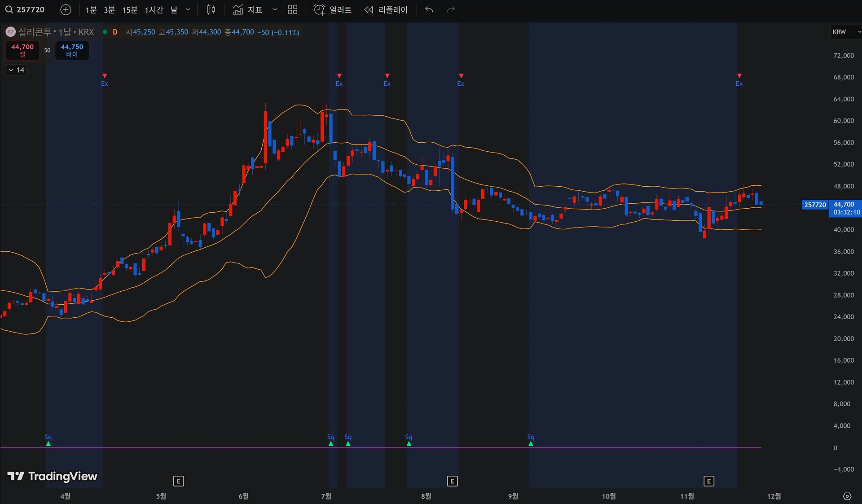The width and height of the screenshot is (862, 504).
Task: Click the symbol search magnifier icon
Action: pos(9,9)
